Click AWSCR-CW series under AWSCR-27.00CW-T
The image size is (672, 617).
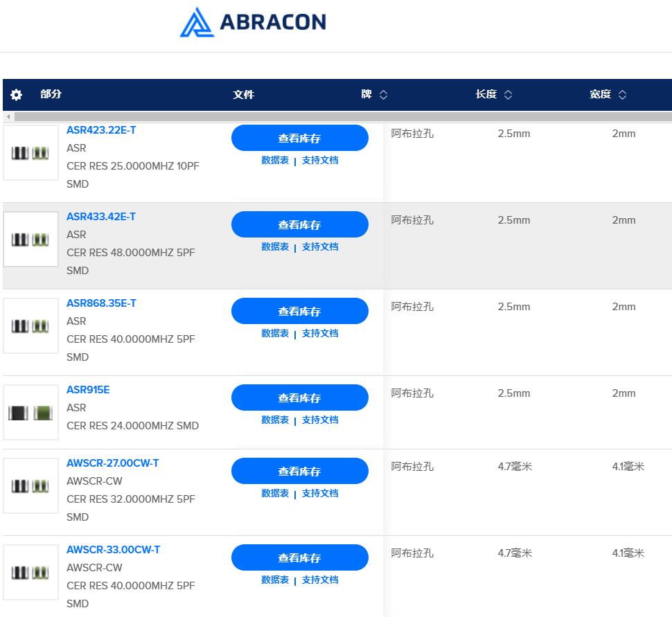click(94, 481)
